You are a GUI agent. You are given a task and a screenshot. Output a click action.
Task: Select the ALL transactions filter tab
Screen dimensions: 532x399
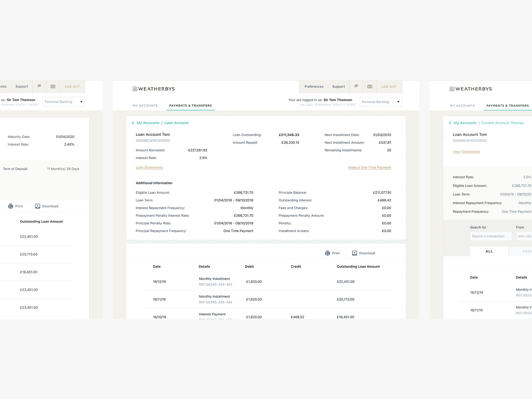[x=489, y=252]
